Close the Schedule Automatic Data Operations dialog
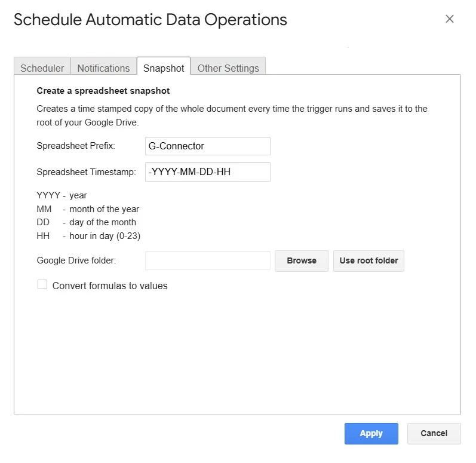 point(450,19)
